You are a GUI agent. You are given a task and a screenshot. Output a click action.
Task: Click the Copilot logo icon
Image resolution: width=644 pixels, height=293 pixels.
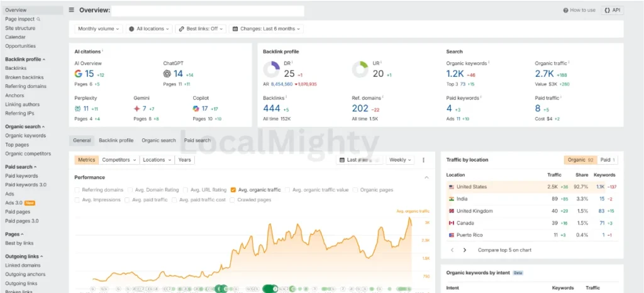tap(197, 108)
